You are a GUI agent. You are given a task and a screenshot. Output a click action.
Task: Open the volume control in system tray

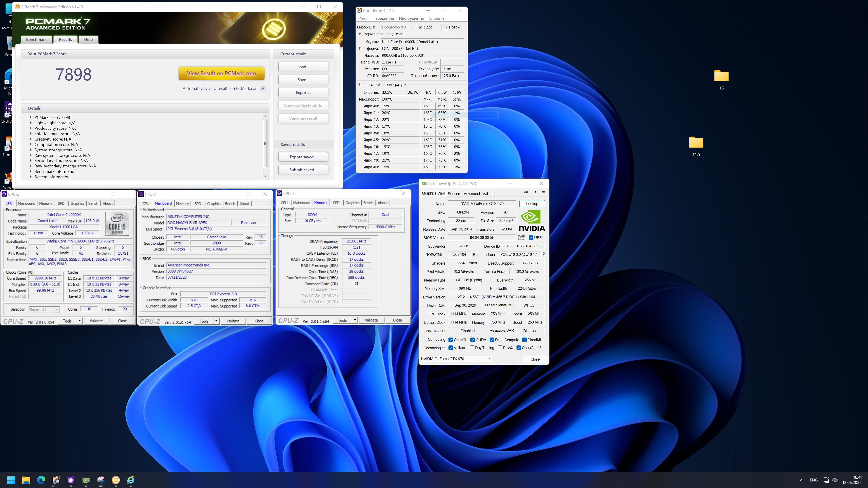coord(835,480)
